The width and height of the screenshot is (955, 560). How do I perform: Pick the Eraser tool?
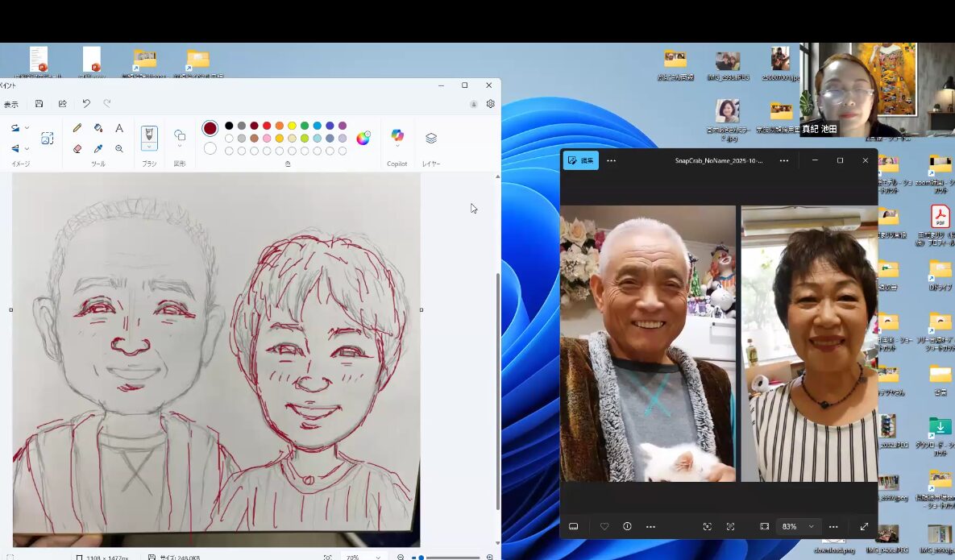click(x=77, y=149)
